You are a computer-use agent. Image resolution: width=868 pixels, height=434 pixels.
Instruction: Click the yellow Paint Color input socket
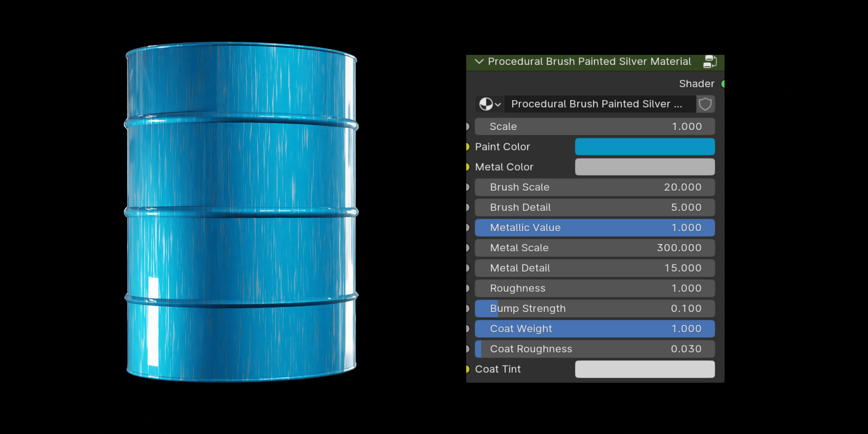coord(468,146)
